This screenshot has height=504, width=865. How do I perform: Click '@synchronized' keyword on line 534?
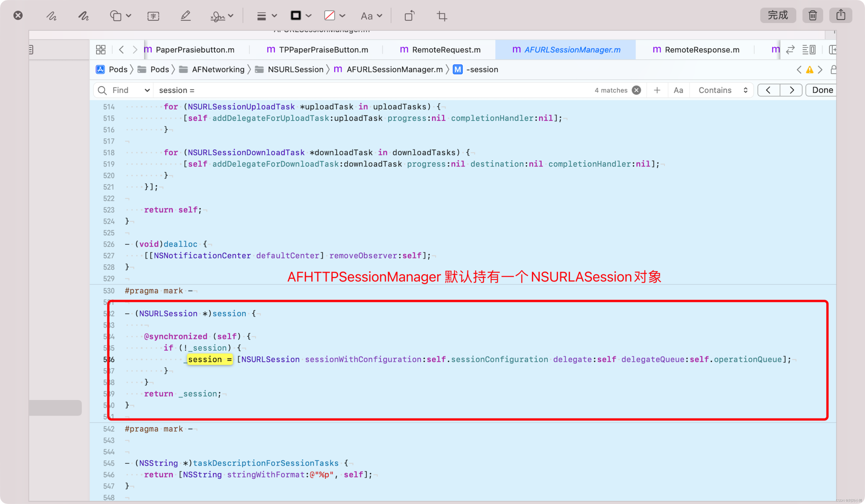pyautogui.click(x=175, y=336)
